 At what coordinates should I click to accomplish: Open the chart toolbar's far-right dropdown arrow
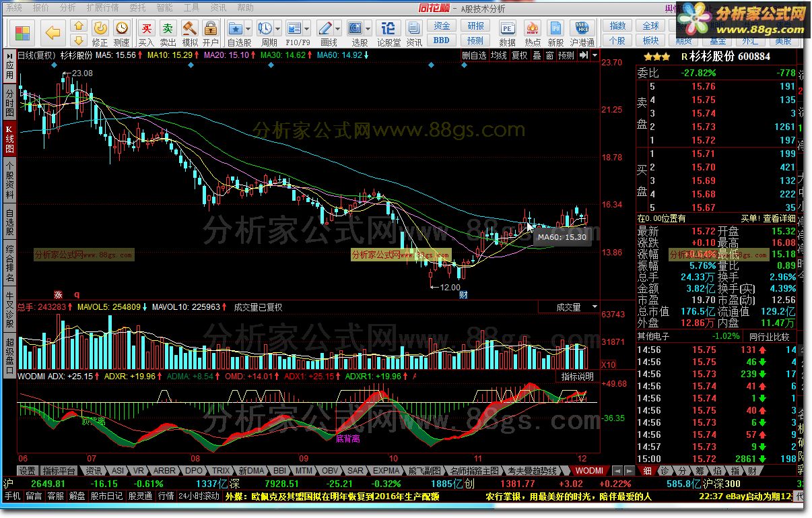(595, 55)
